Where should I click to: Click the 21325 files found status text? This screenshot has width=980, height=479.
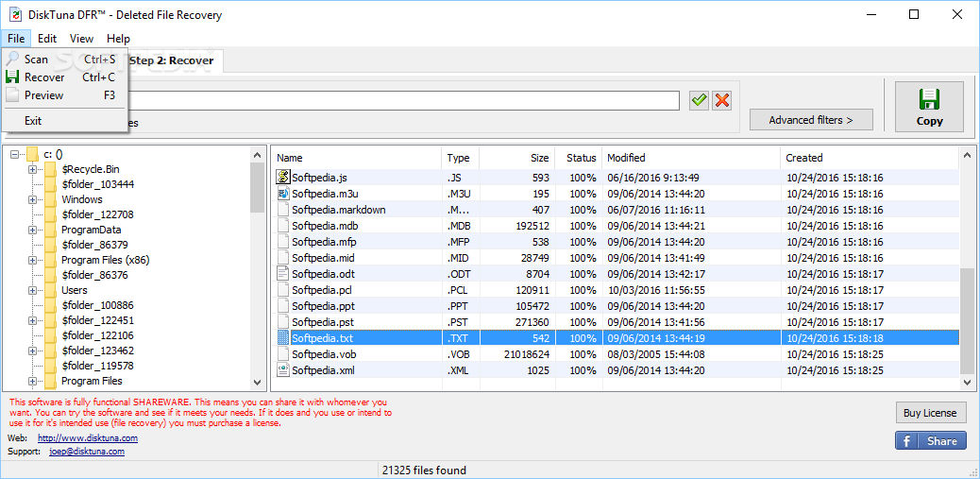(x=424, y=470)
